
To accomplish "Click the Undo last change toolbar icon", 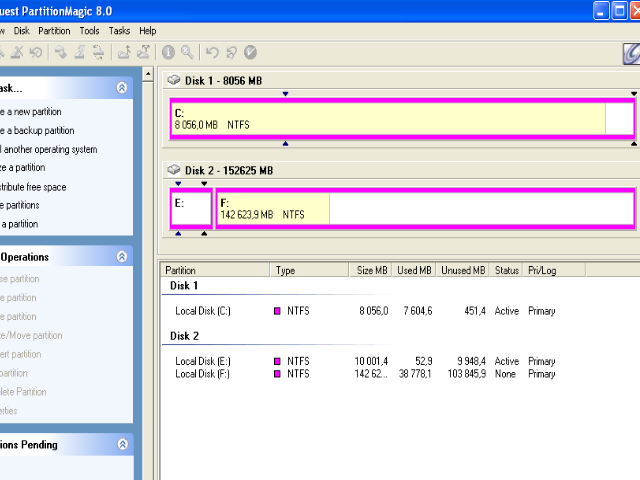I will [x=212, y=52].
